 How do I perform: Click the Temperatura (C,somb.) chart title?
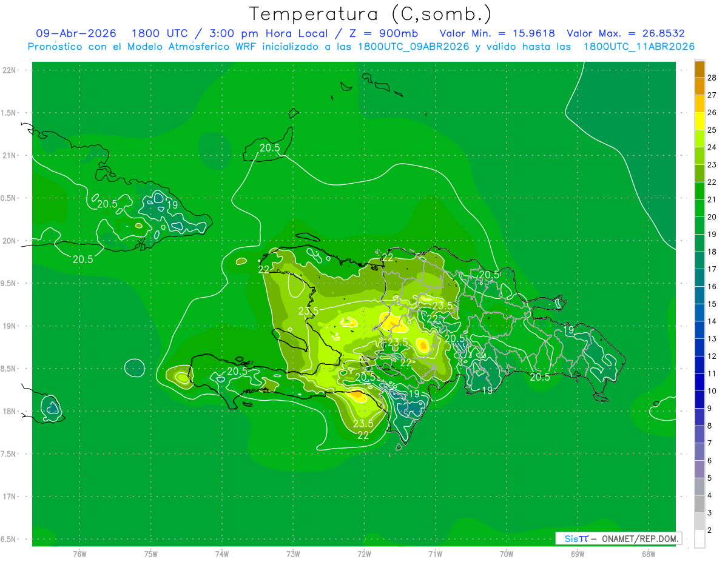[x=370, y=14]
